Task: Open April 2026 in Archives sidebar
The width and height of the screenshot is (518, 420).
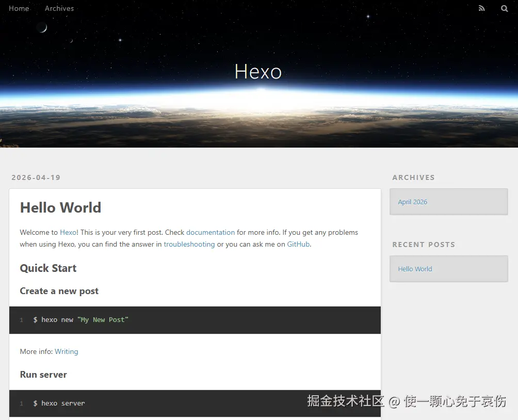Action: pos(412,202)
